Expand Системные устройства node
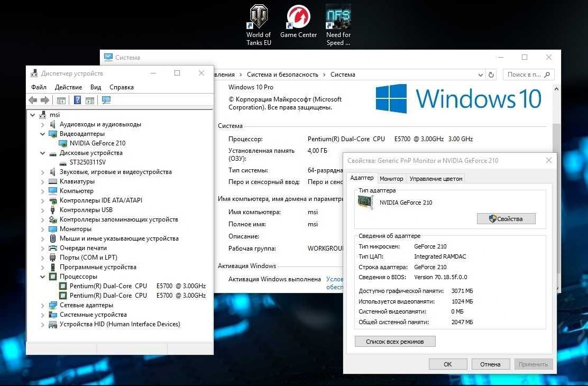The image size is (588, 386). click(43, 315)
